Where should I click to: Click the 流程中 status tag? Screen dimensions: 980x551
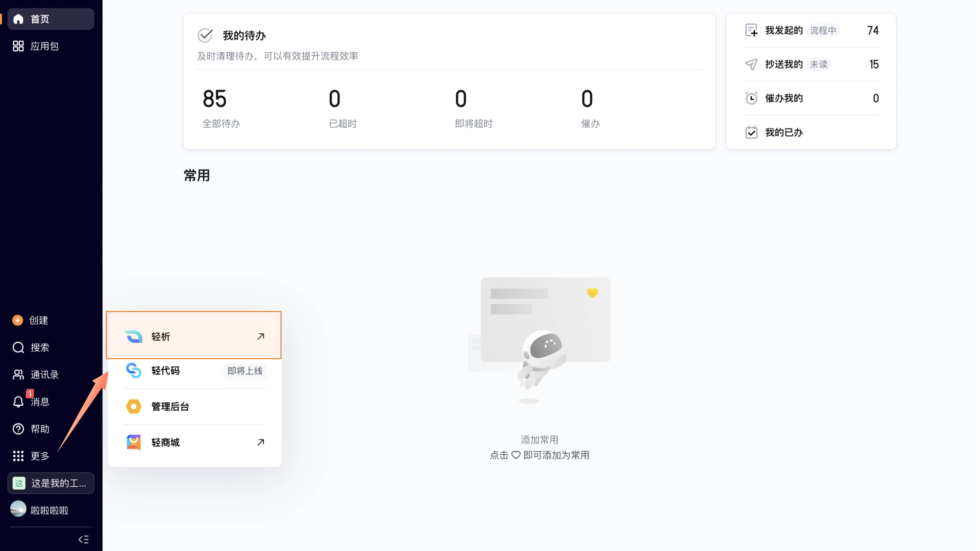823,30
